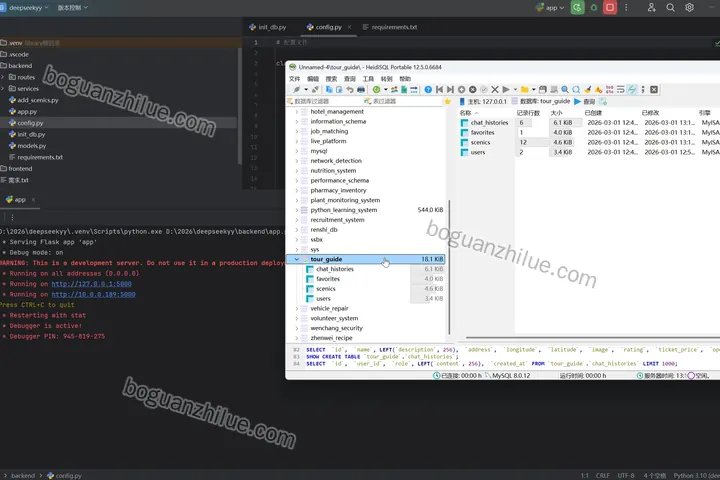This screenshot has height=480, width=720.
Task: Switch to the init_db.py editor tab
Action: tap(268, 27)
